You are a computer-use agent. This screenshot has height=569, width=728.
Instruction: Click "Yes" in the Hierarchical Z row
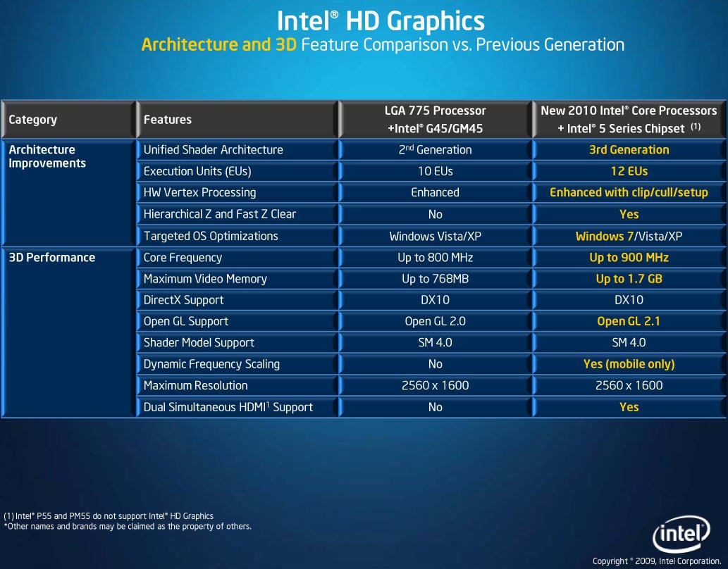click(x=629, y=214)
